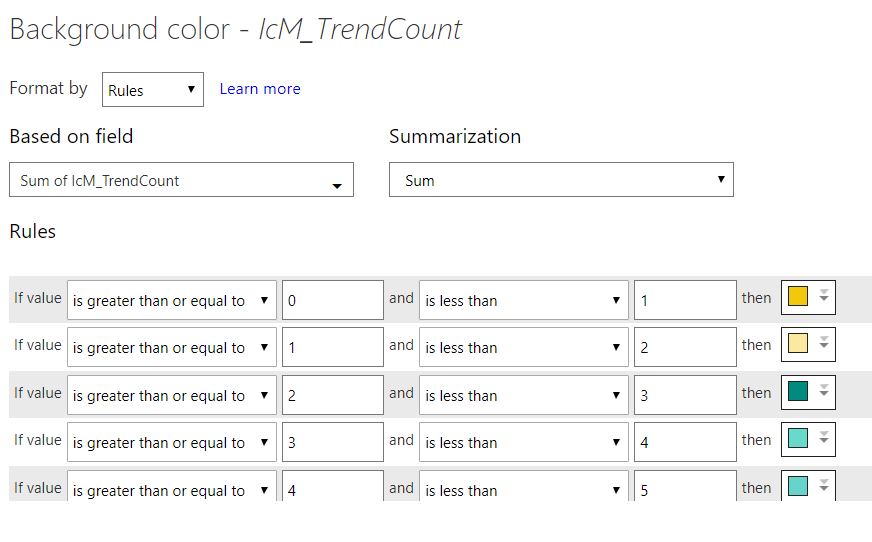Click the Learn more link
This screenshot has width=872, height=542.
260,89
